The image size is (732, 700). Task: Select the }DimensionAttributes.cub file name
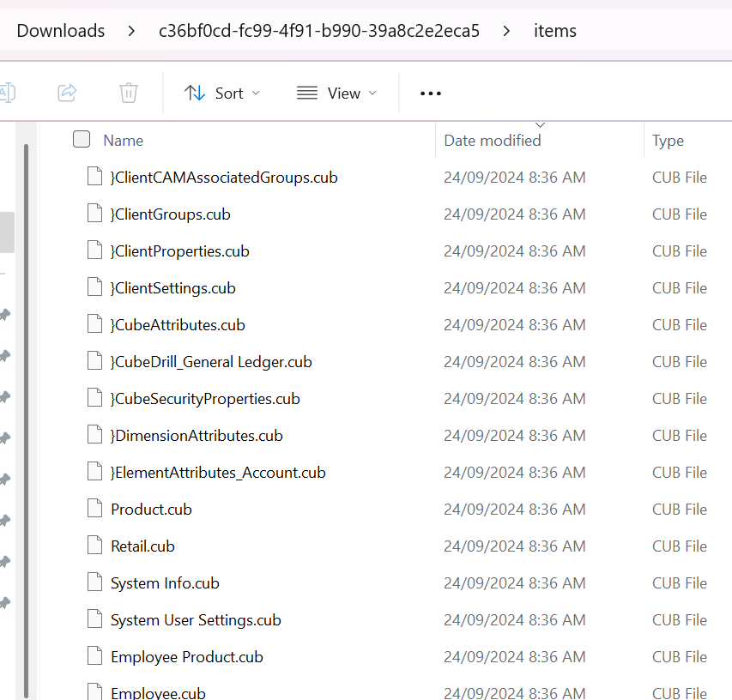click(197, 436)
